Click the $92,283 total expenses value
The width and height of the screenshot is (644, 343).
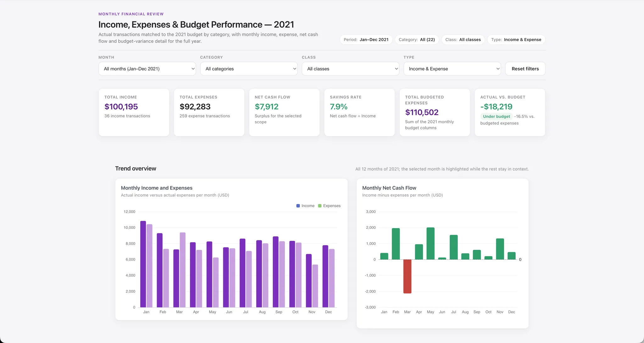(195, 107)
